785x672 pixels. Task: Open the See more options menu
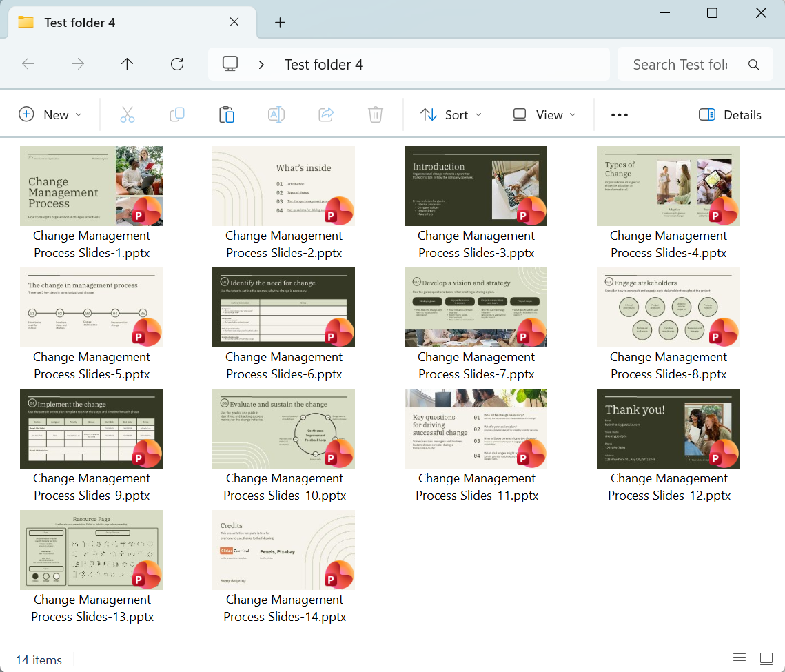(619, 114)
